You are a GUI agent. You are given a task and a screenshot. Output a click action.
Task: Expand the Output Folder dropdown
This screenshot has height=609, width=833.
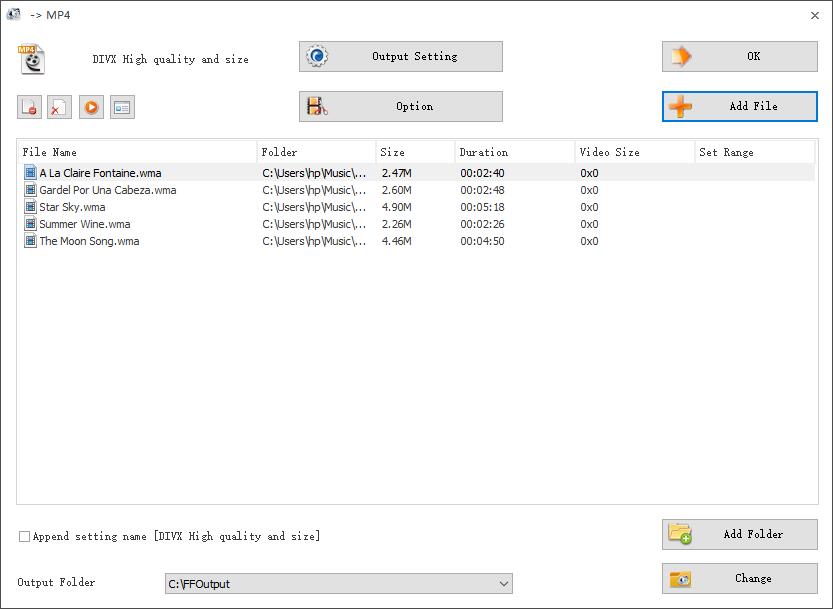point(504,583)
